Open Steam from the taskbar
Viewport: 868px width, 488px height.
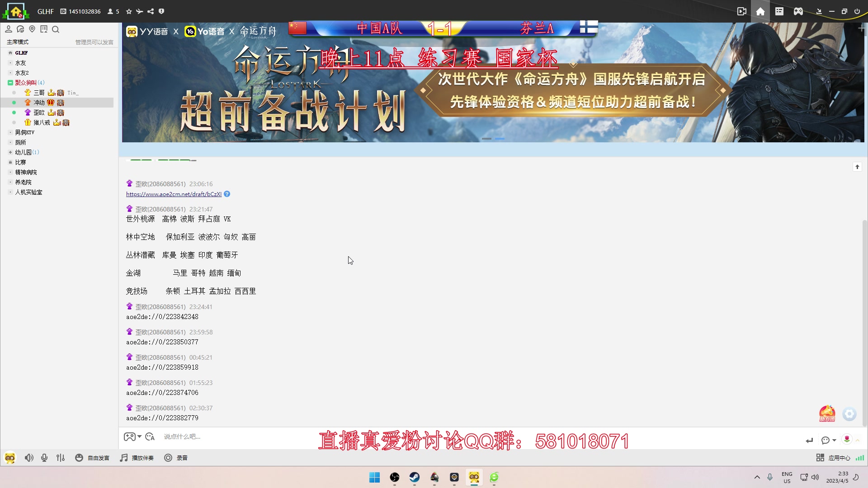click(x=415, y=477)
